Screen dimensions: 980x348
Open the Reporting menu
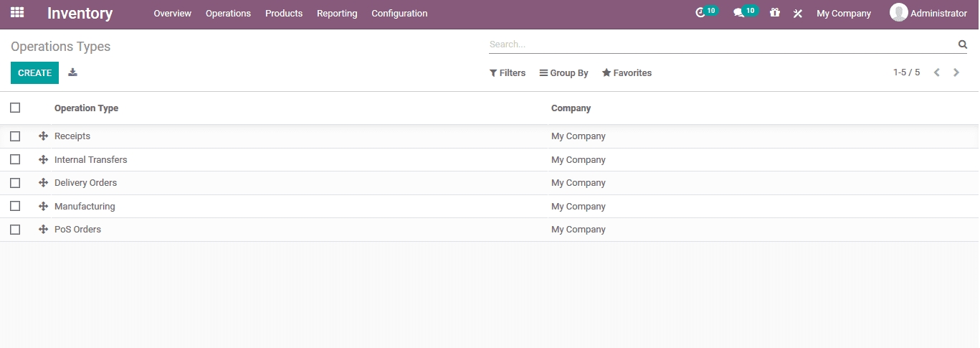[x=337, y=14]
